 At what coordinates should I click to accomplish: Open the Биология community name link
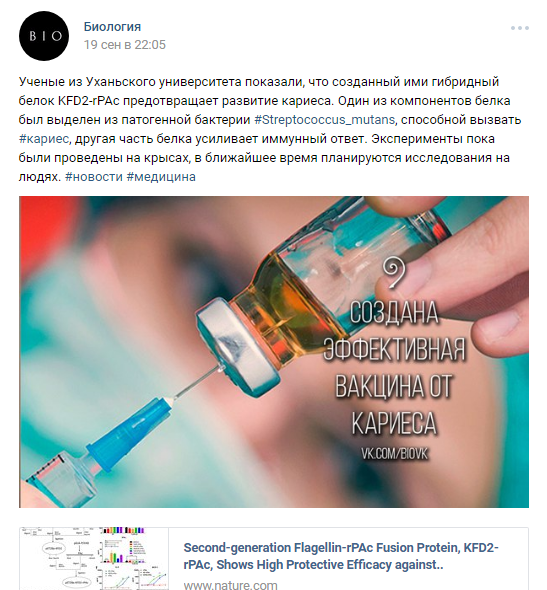click(x=112, y=27)
